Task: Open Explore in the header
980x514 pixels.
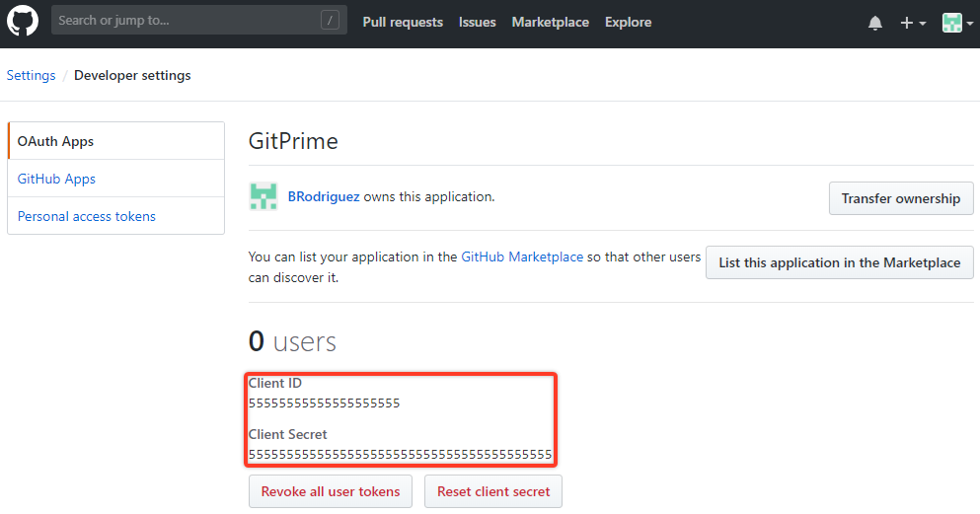Action: tap(628, 23)
